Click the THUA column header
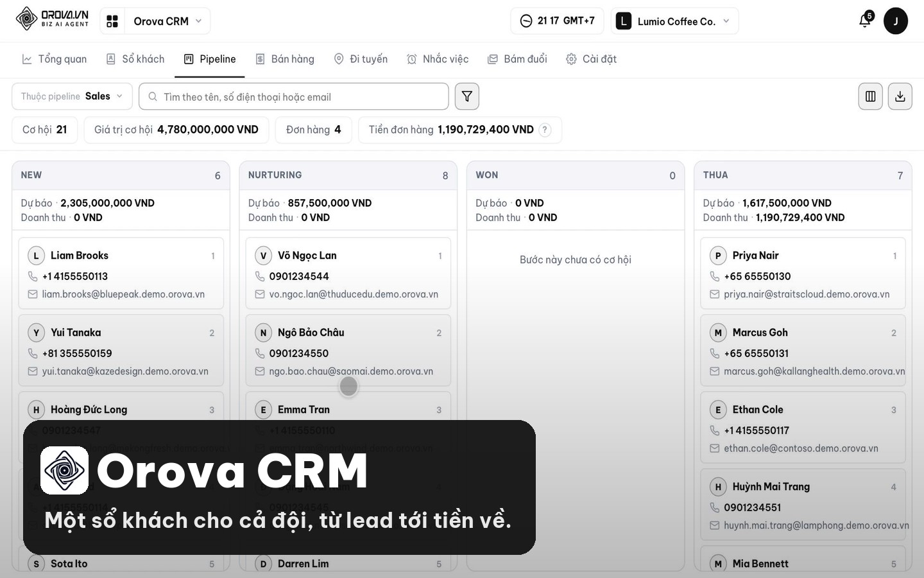The width and height of the screenshot is (924, 578). tap(803, 175)
